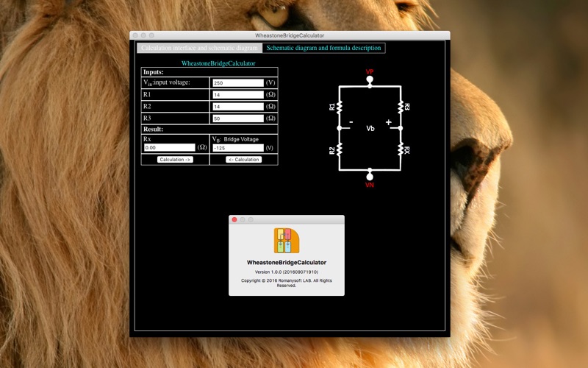Switch to Schematic diagram and formula description tab
This screenshot has height=368, width=588.
[323, 48]
